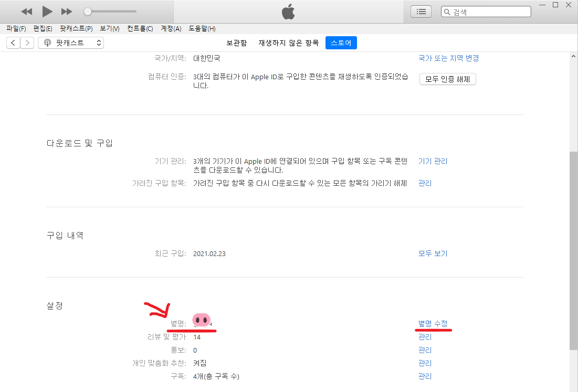
Task: Click the Apple logo in header
Action: click(x=288, y=12)
